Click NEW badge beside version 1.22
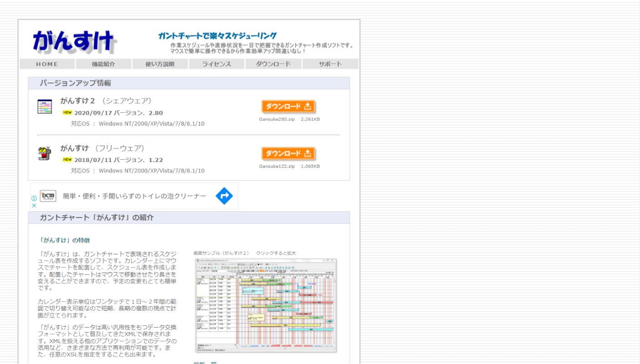Image resolution: width=640 pixels, height=364 pixels. click(67, 160)
